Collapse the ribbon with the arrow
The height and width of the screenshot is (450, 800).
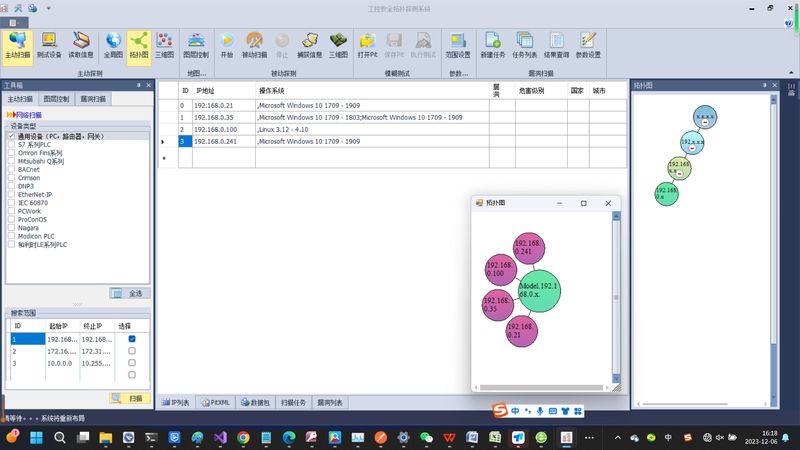pyautogui.click(x=791, y=73)
